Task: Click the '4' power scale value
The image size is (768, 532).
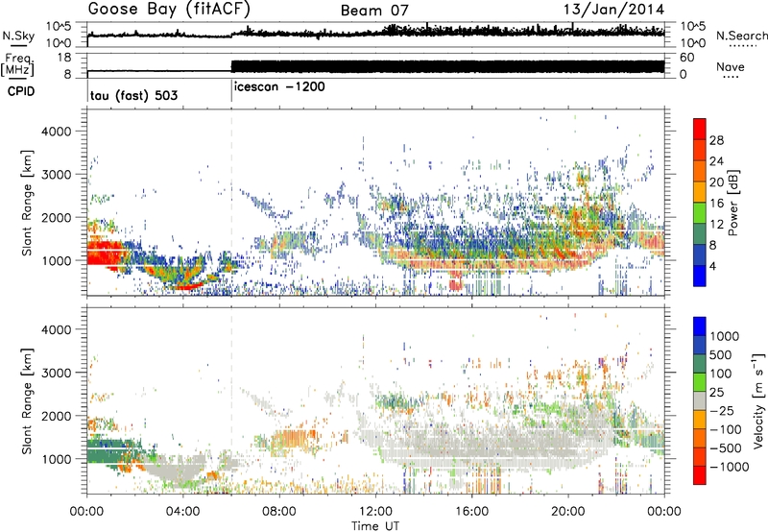Action: click(712, 266)
